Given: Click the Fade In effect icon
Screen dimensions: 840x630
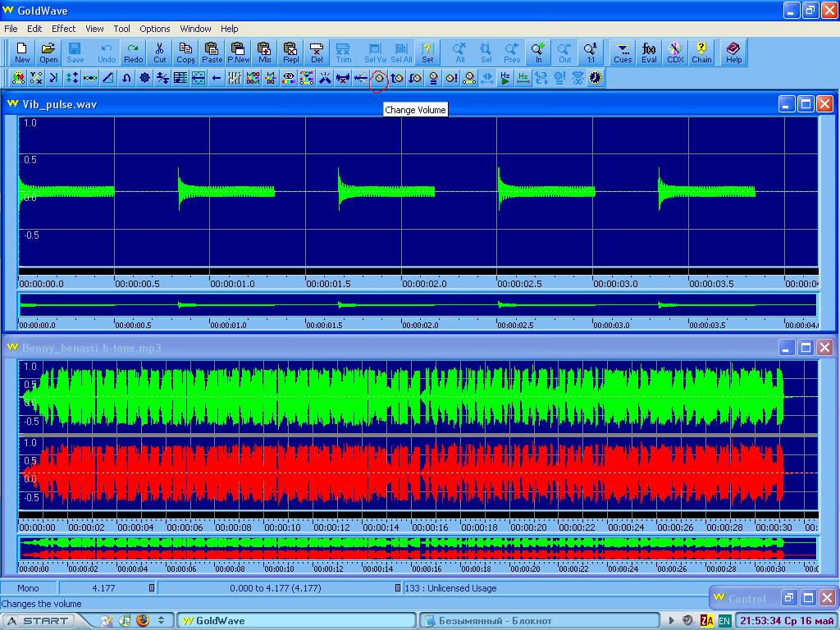Looking at the screenshot, I should click(397, 78).
